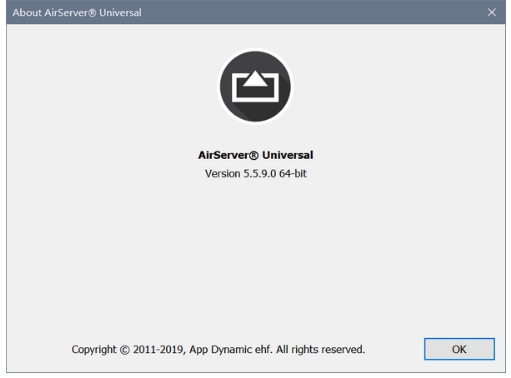This screenshot has width=511, height=378.
Task: Click the AirServer round logo icon
Action: (255, 87)
